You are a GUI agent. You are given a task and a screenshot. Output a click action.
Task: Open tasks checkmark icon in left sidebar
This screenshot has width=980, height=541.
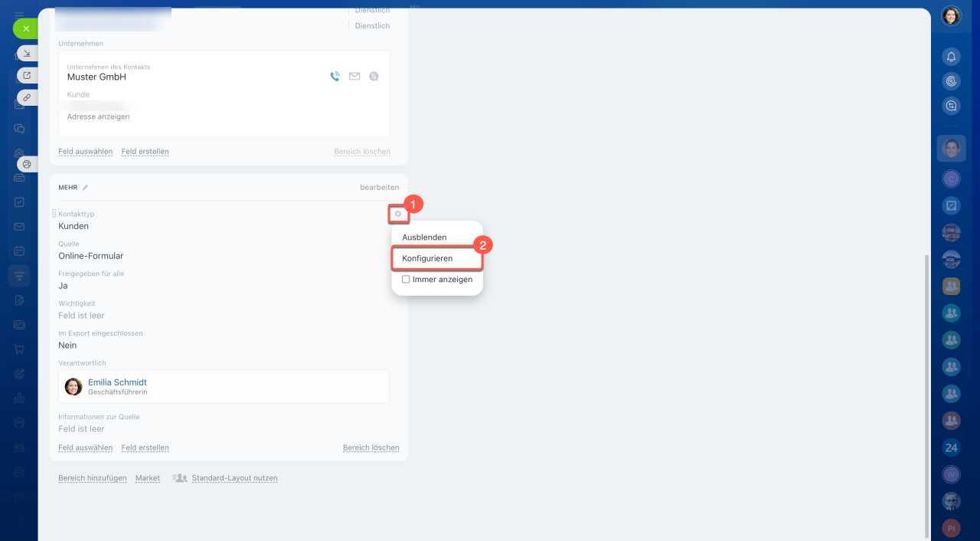pos(19,202)
